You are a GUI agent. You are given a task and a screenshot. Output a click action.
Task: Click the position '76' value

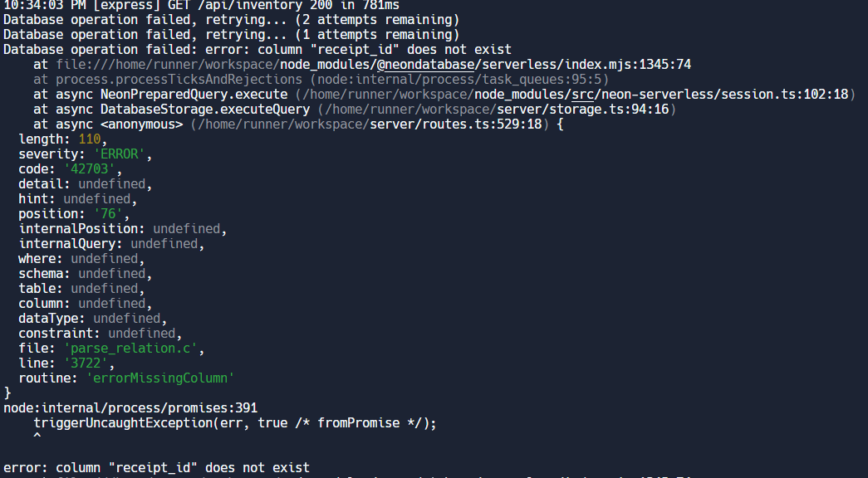pyautogui.click(x=108, y=214)
